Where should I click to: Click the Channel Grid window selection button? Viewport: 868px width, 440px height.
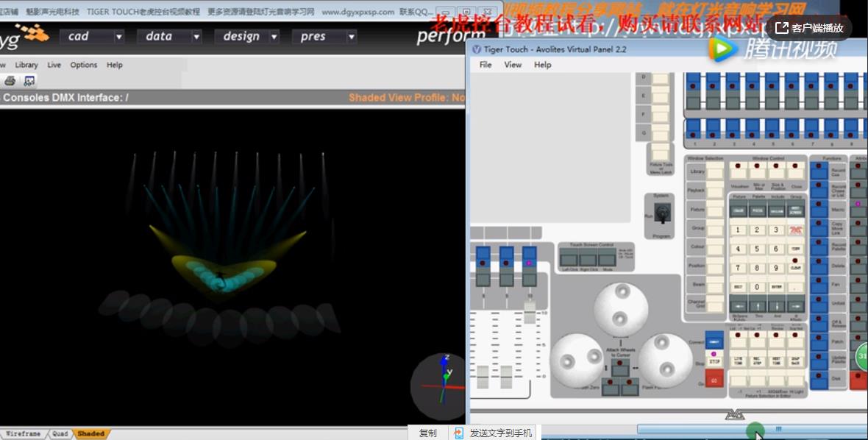pos(715,302)
